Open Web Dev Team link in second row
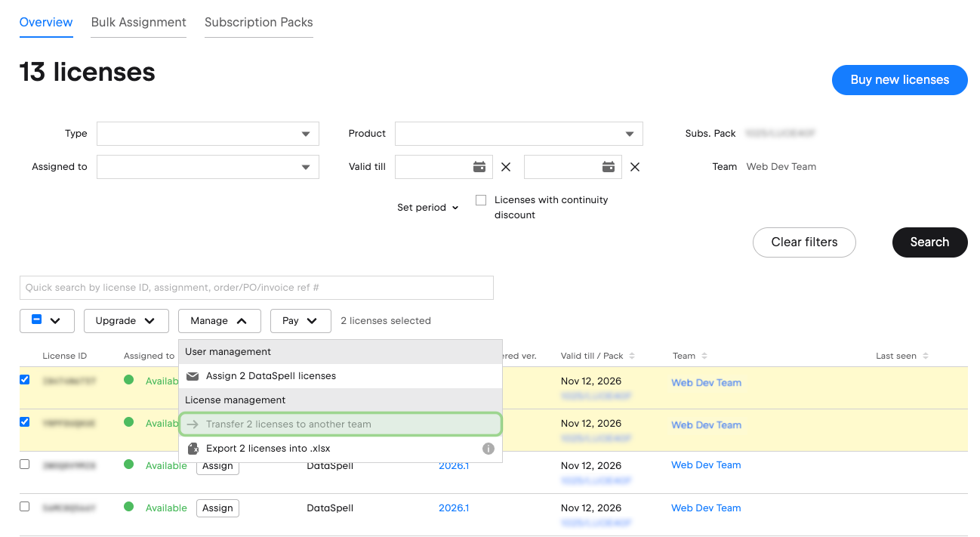This screenshot has height=537, width=980. click(706, 424)
